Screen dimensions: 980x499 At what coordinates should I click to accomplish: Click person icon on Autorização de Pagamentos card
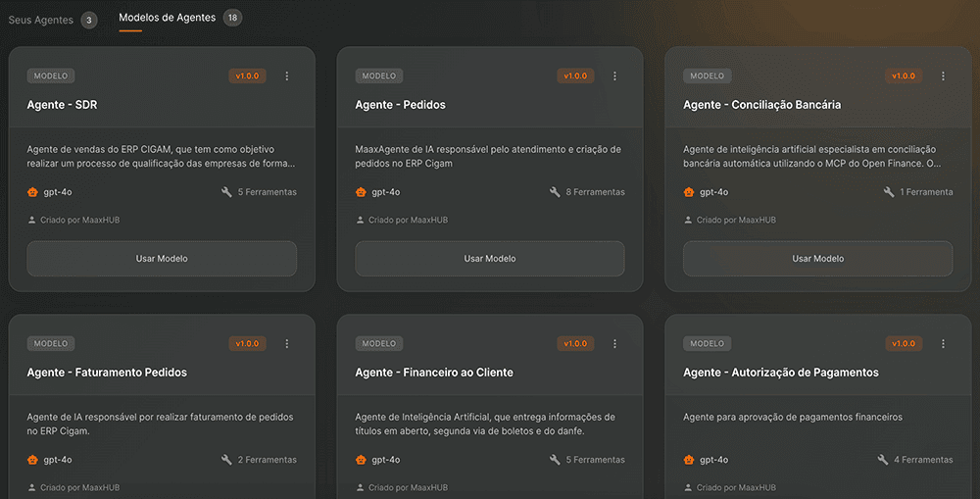[688, 488]
